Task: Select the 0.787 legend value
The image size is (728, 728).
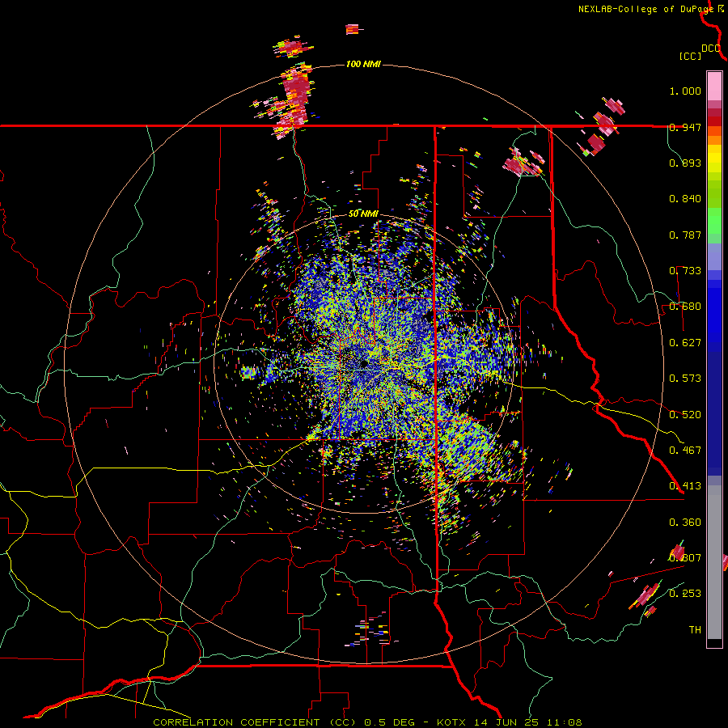Action: point(685,235)
